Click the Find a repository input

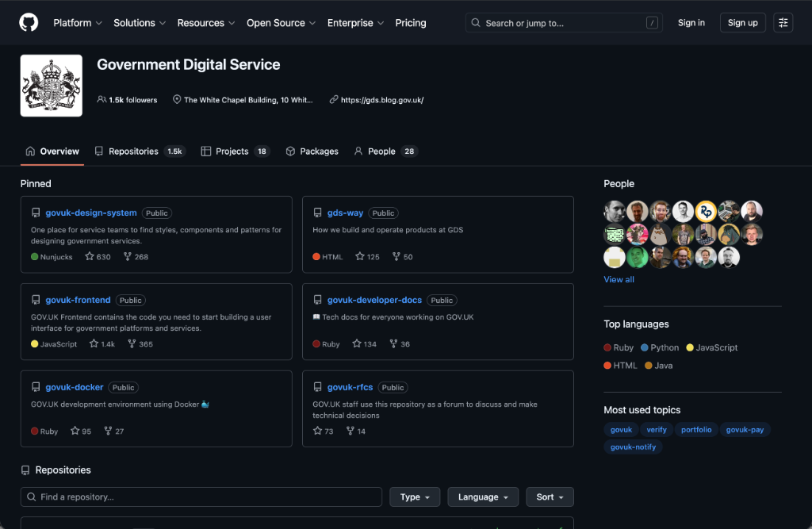click(x=201, y=496)
